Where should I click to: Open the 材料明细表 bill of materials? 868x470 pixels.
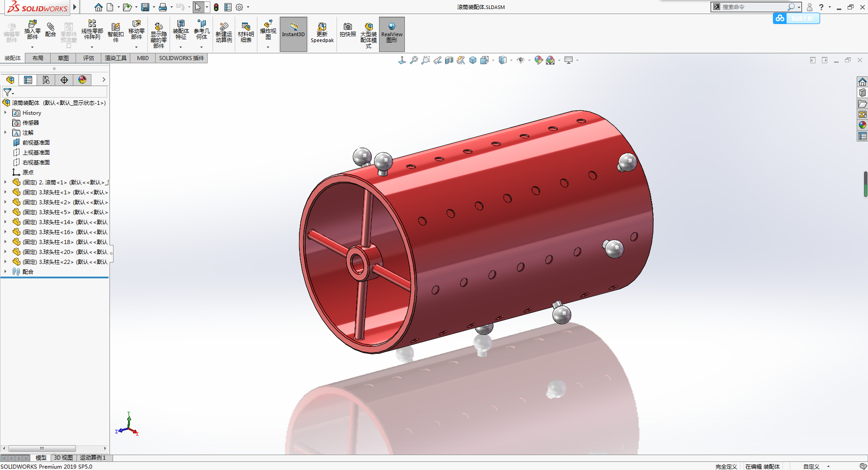pos(246,32)
